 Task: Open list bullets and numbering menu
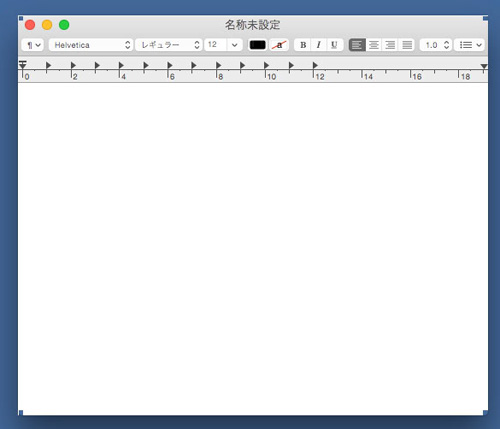(x=469, y=45)
